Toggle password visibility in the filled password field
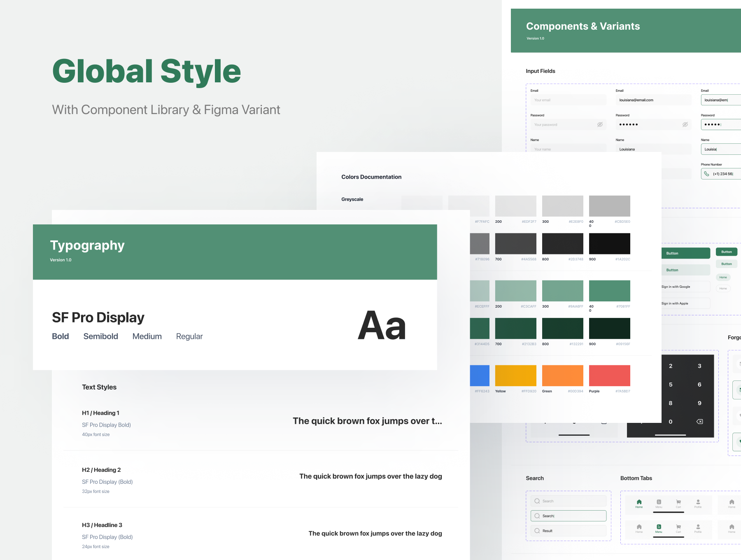Screen dimensions: 741x560 685,124
